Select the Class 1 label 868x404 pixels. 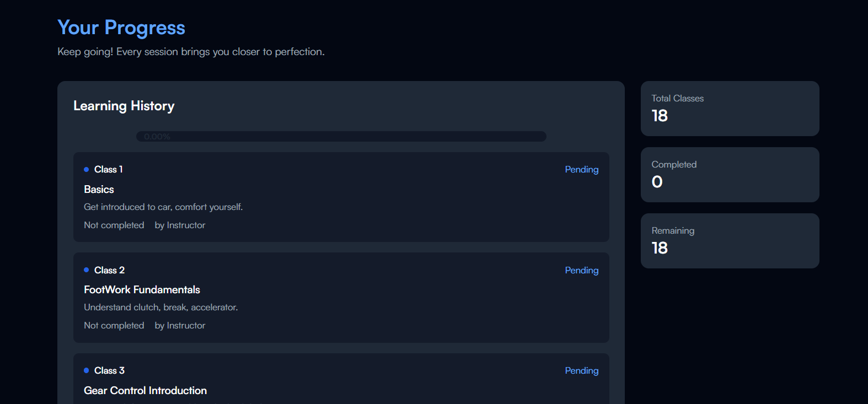pos(109,169)
